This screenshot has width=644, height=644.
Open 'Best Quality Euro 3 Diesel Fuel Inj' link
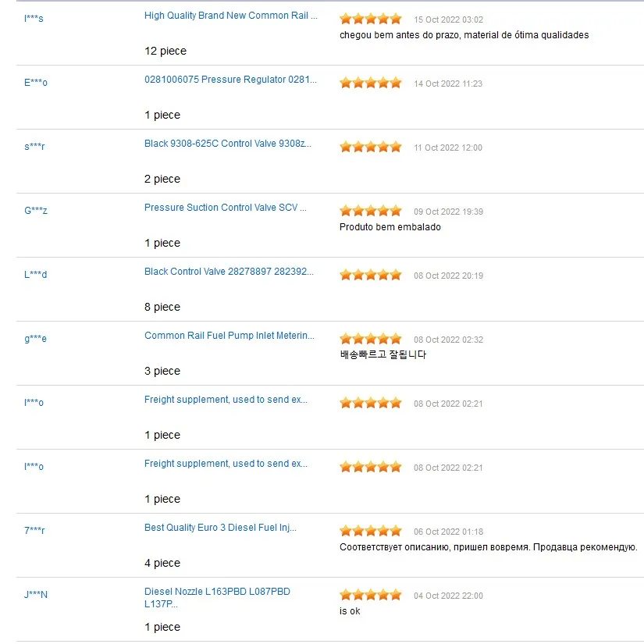pyautogui.click(x=220, y=528)
